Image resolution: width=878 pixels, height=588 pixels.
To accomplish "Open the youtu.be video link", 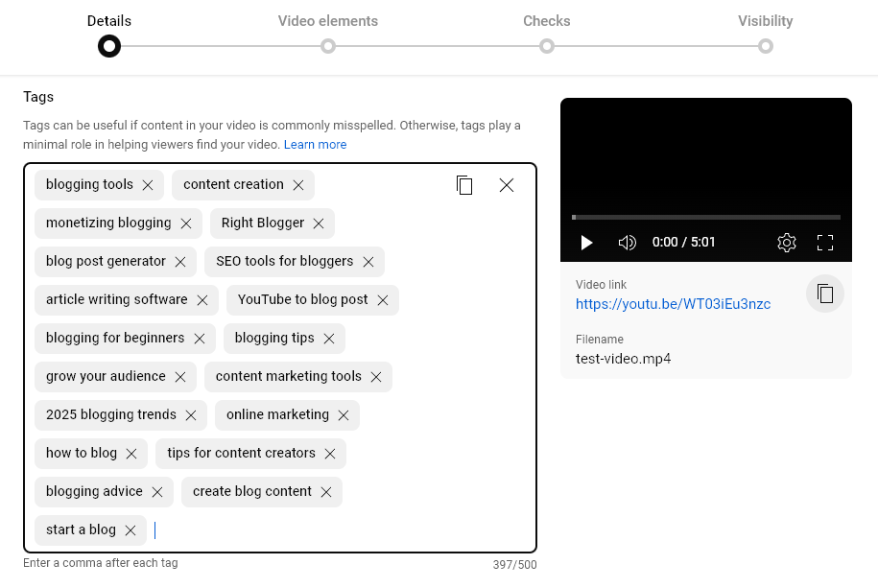I will 673,303.
